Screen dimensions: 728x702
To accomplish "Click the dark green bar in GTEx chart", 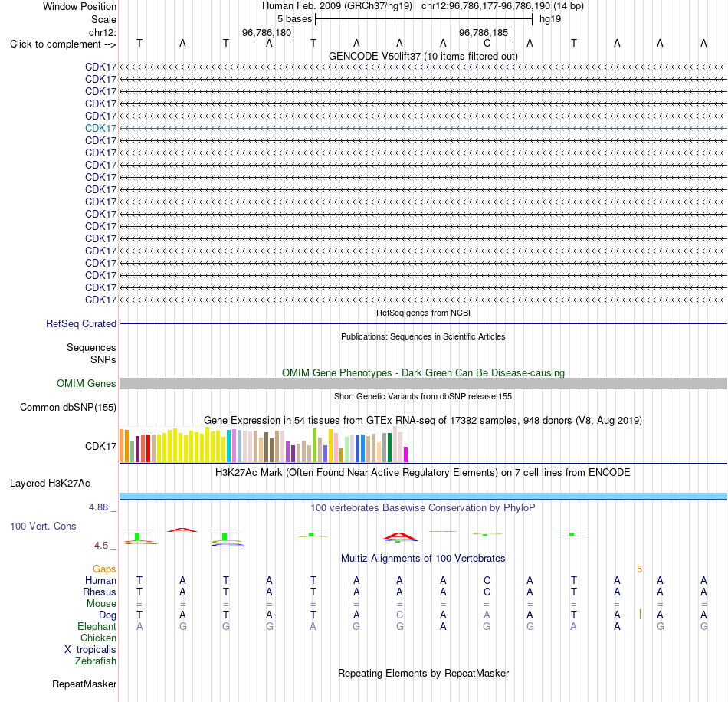I will tap(389, 448).
